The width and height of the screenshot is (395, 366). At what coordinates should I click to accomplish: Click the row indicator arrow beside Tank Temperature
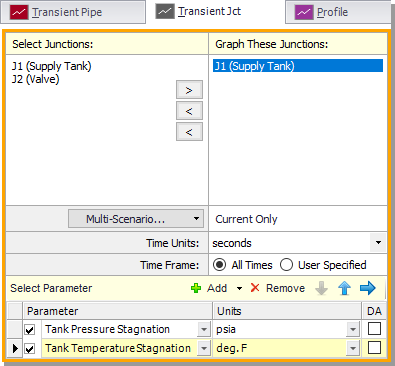click(x=15, y=348)
